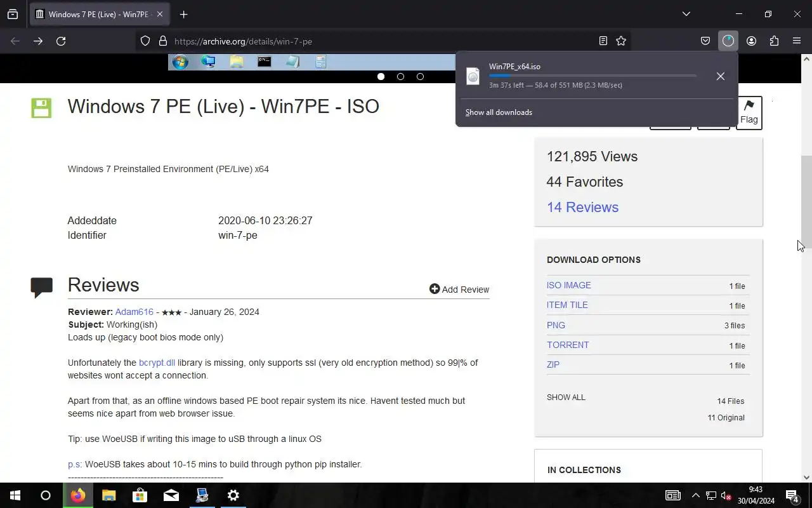Download the ZIP option

pos(553,364)
